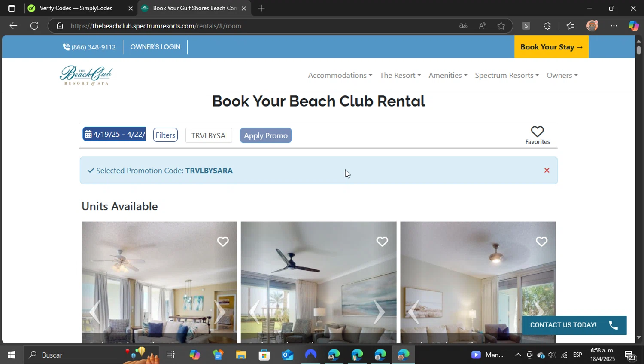Screen dimensions: 644x364
Task: Call phone number (866) 348-9112
Action: coord(89,47)
